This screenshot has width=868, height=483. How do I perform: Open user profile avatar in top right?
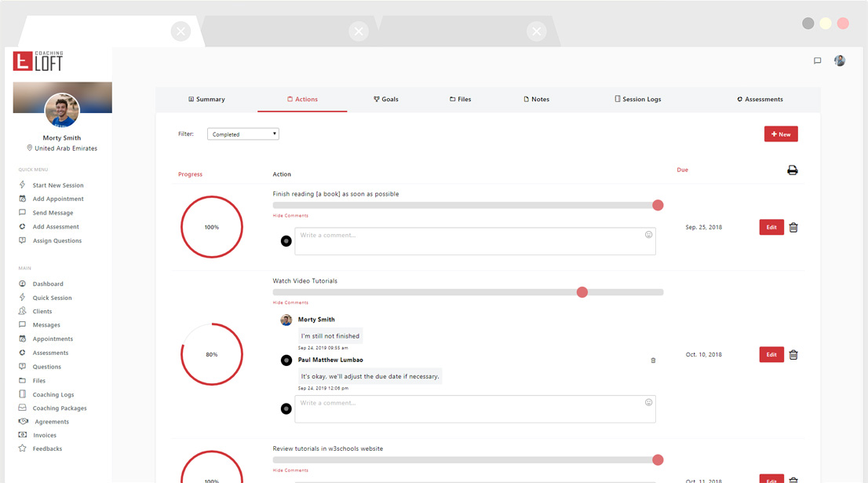click(x=839, y=61)
